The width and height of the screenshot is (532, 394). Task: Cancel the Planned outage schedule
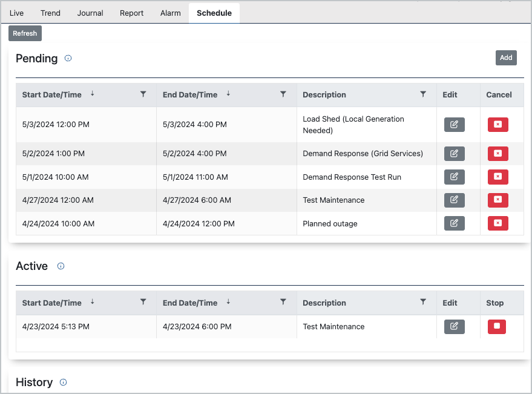(x=497, y=223)
